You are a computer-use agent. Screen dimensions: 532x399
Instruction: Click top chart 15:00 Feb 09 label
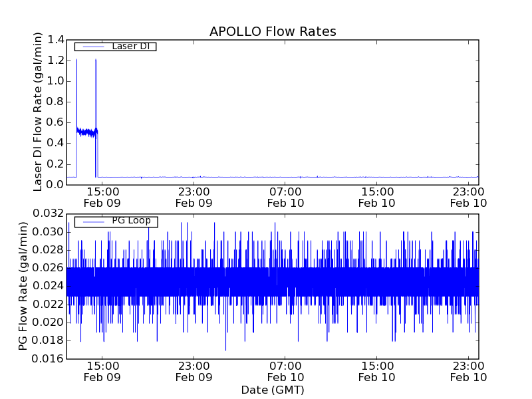[102, 198]
